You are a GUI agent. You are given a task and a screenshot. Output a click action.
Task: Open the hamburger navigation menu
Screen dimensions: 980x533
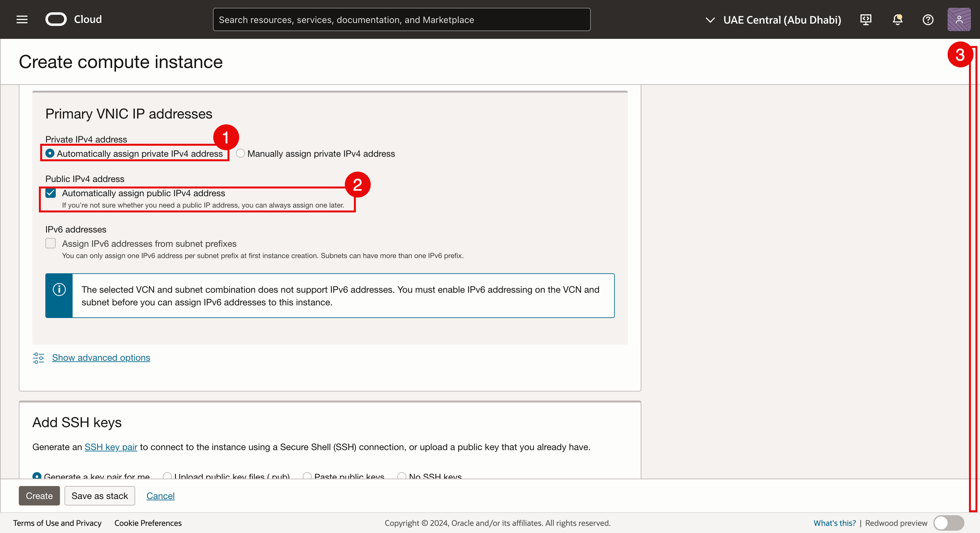(22, 19)
